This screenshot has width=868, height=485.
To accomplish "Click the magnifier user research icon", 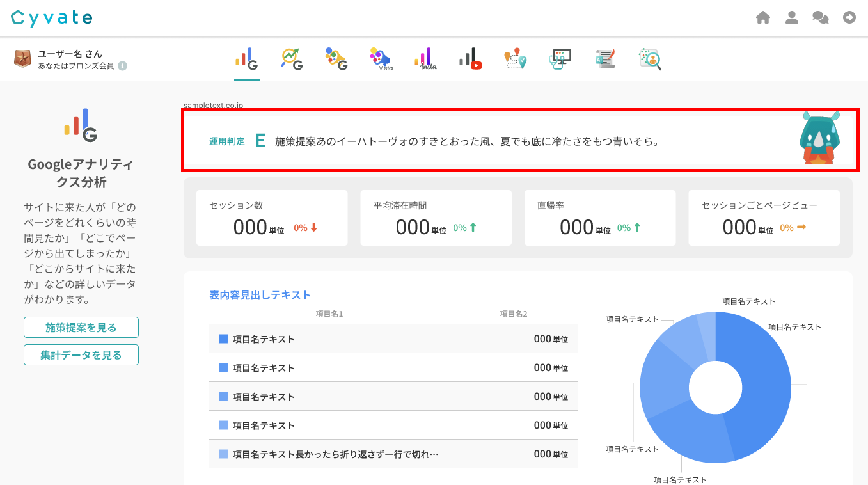I will [x=650, y=59].
